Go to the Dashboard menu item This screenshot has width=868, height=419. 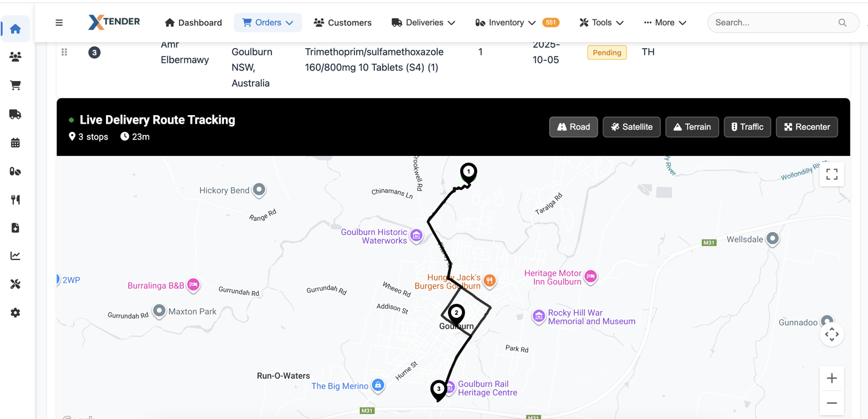click(193, 23)
